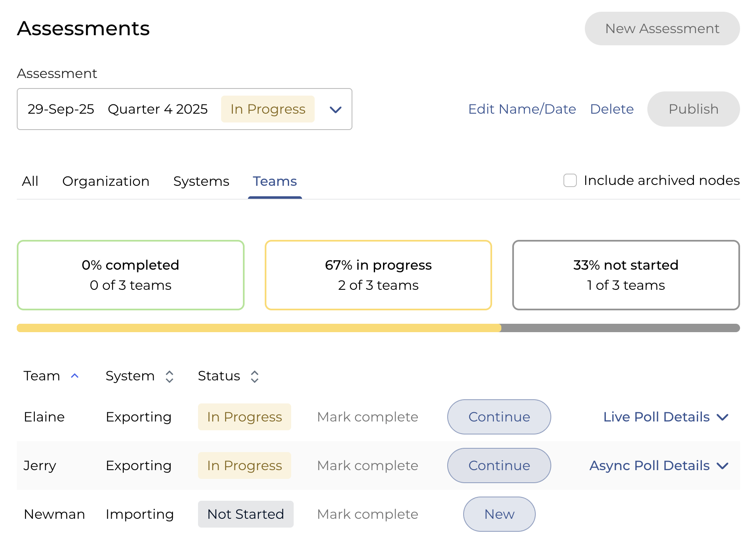Viewport: 756px width, 541px height.
Task: Toggle Include archived nodes checkbox
Action: (x=570, y=180)
